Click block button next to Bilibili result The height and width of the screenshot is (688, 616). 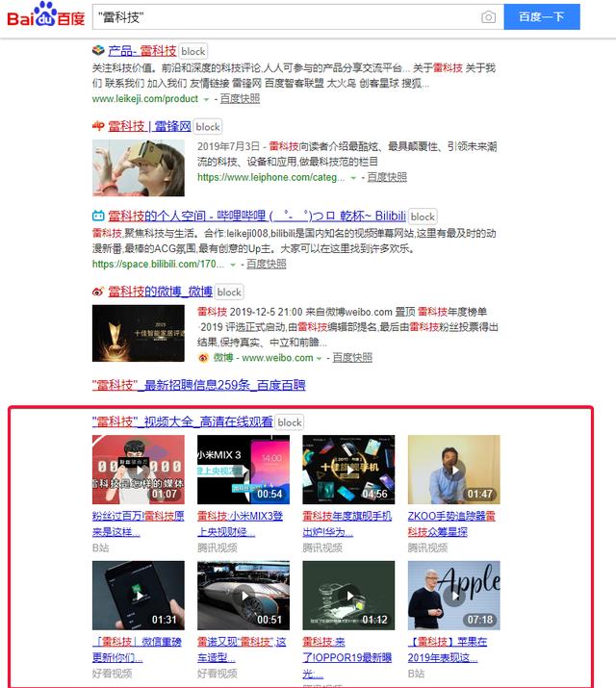click(423, 217)
